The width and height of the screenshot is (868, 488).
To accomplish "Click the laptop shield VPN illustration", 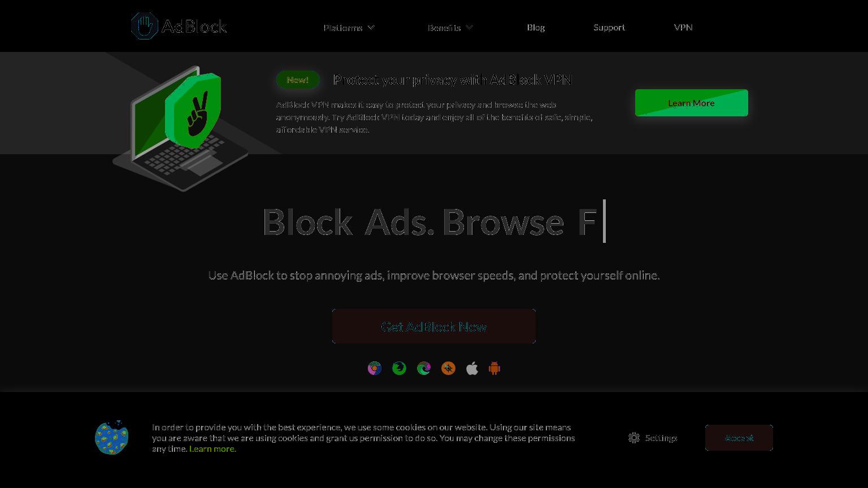I will point(181,128).
